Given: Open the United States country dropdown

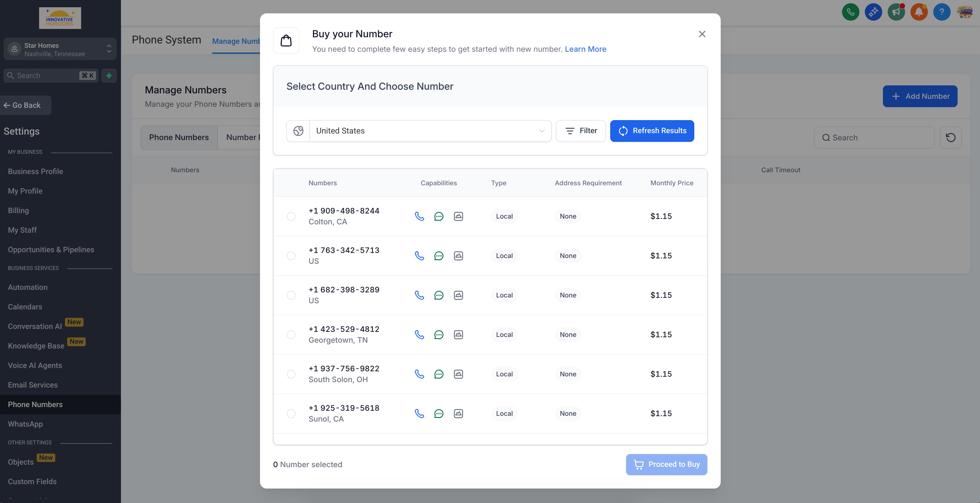Looking at the screenshot, I should pos(430,131).
